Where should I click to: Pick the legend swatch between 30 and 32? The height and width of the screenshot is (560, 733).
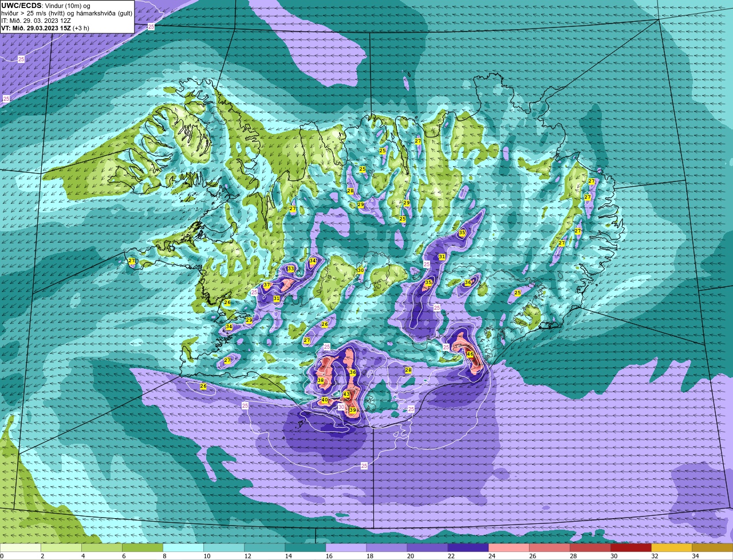pyautogui.click(x=630, y=548)
